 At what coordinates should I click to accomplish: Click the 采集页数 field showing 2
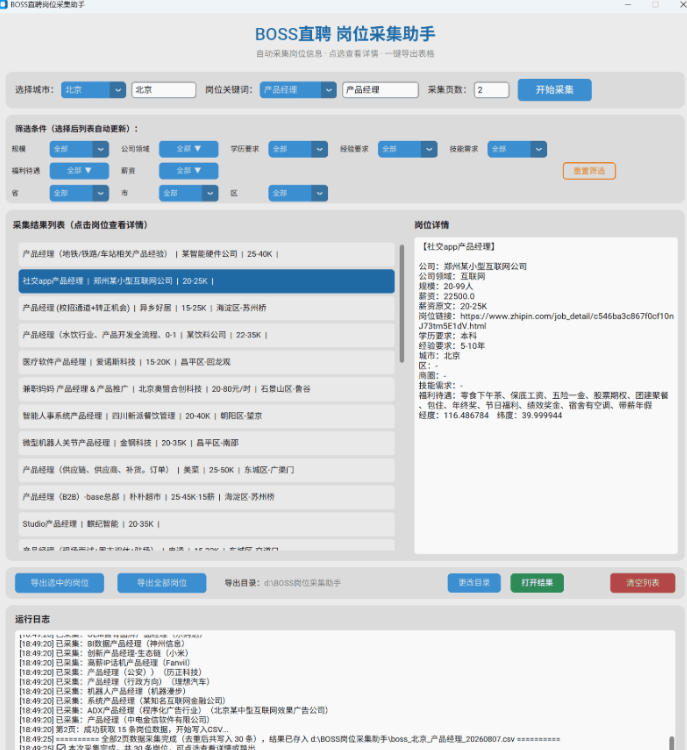pos(491,90)
